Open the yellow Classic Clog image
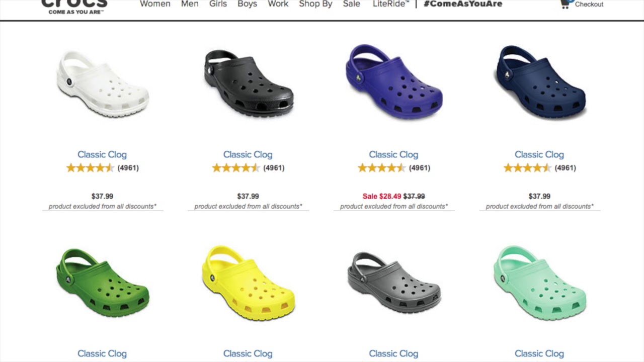Viewport: 644px width, 362px height. [248, 283]
